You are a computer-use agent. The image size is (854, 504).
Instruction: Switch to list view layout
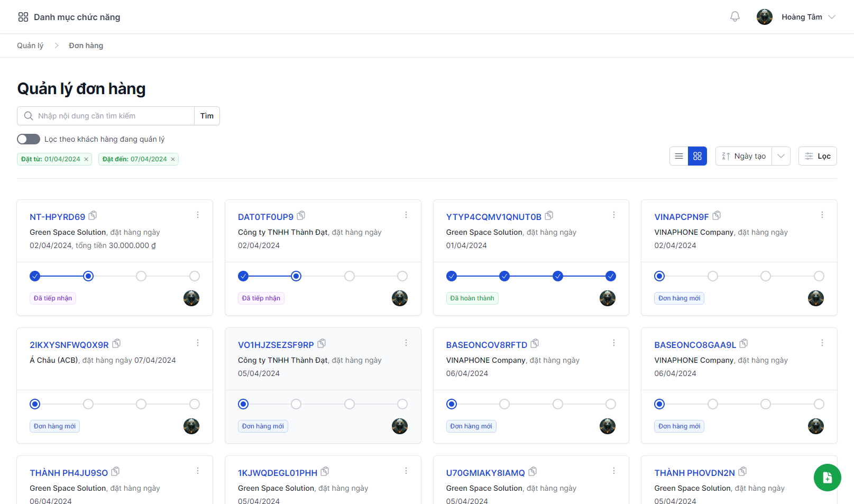pyautogui.click(x=679, y=156)
